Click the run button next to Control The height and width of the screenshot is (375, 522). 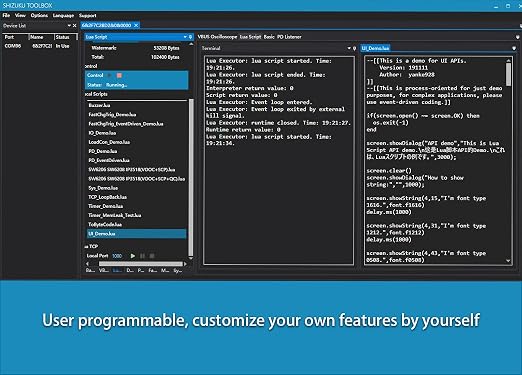109,75
